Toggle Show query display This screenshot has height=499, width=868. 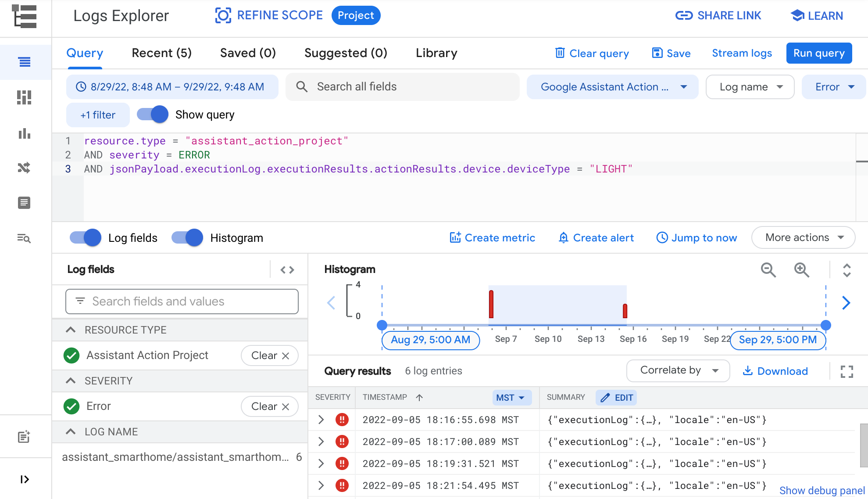152,115
